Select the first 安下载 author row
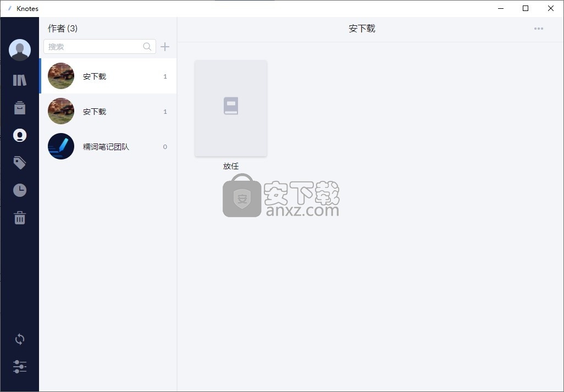This screenshot has height=392, width=564. (x=108, y=76)
